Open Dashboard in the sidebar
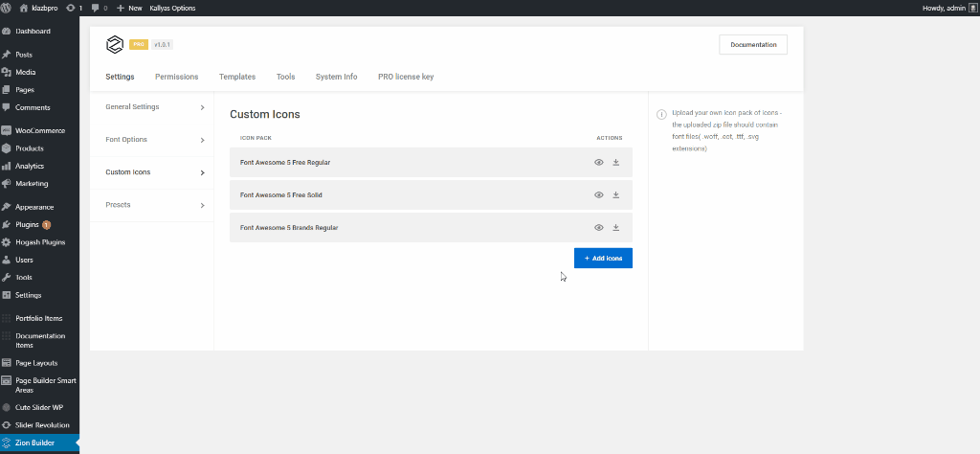Screen dimensions: 980x454 pyautogui.click(x=33, y=32)
